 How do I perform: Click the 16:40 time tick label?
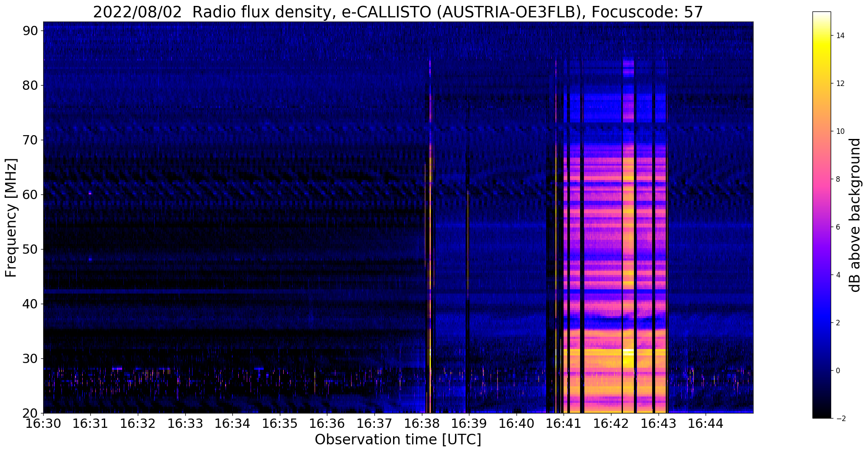516,423
